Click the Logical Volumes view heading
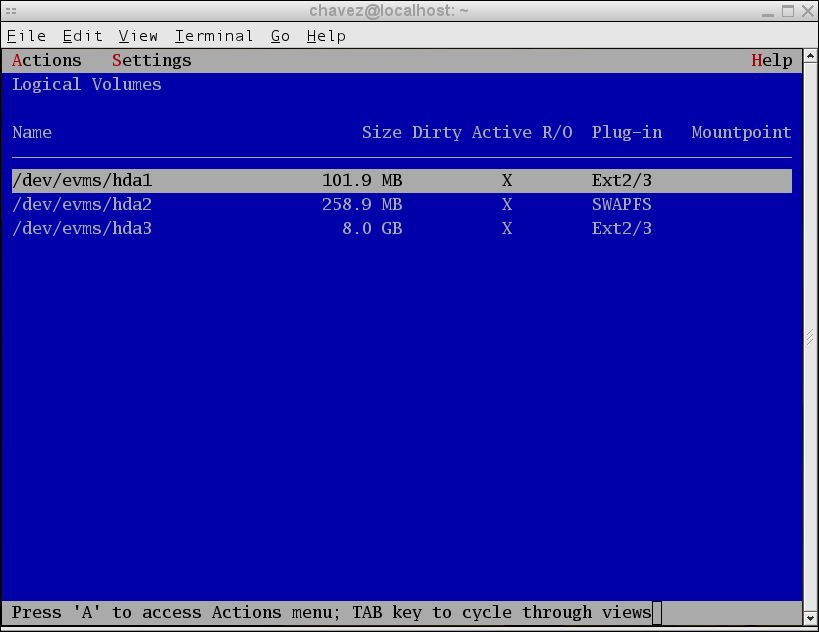Screen dimensions: 819x632 tap(87, 85)
